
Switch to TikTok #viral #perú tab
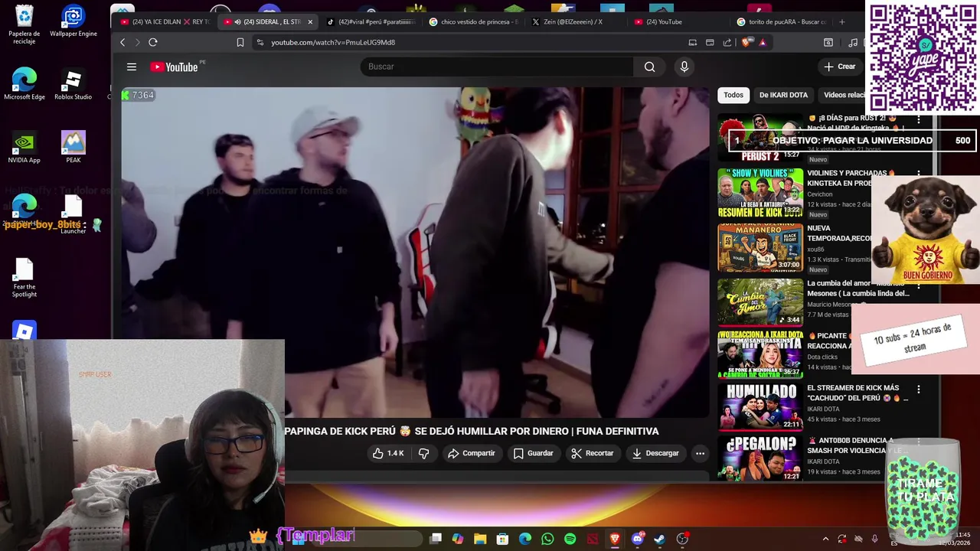click(x=371, y=21)
